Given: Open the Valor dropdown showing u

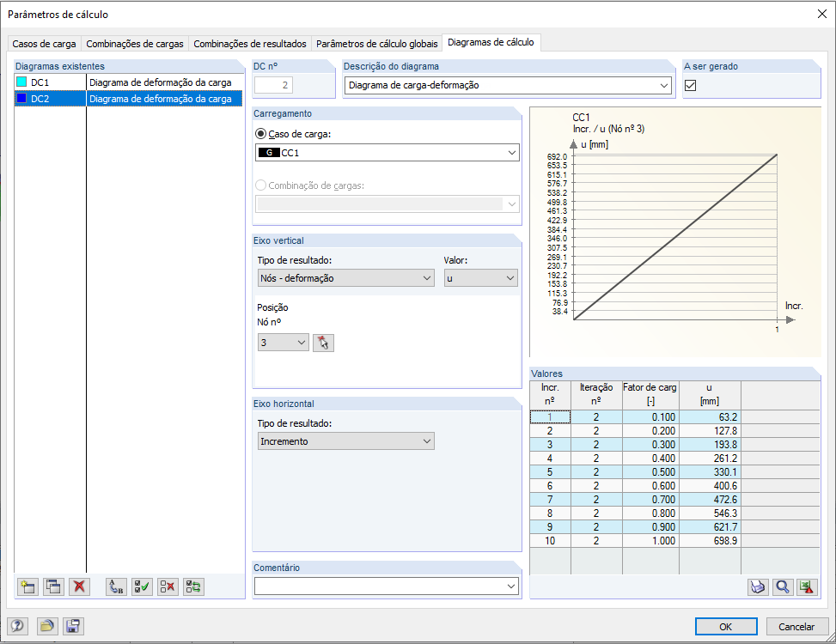Looking at the screenshot, I should click(510, 278).
